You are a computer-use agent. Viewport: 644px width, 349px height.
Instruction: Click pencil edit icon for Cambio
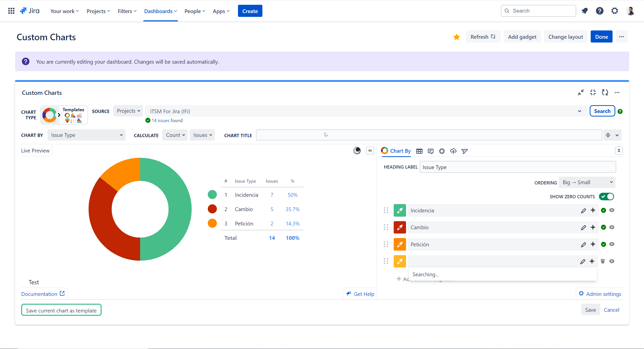583,228
